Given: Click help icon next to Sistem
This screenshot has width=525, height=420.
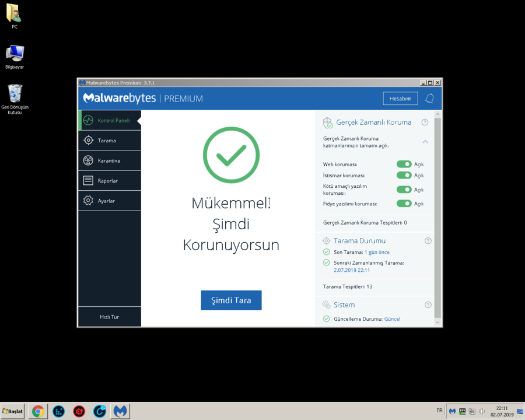Looking at the screenshot, I should [x=428, y=304].
